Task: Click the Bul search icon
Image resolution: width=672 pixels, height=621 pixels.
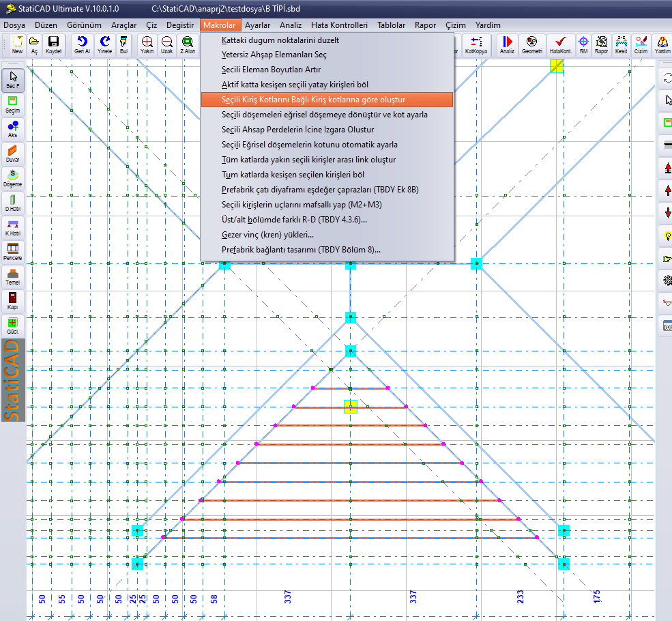Action: click(x=124, y=45)
